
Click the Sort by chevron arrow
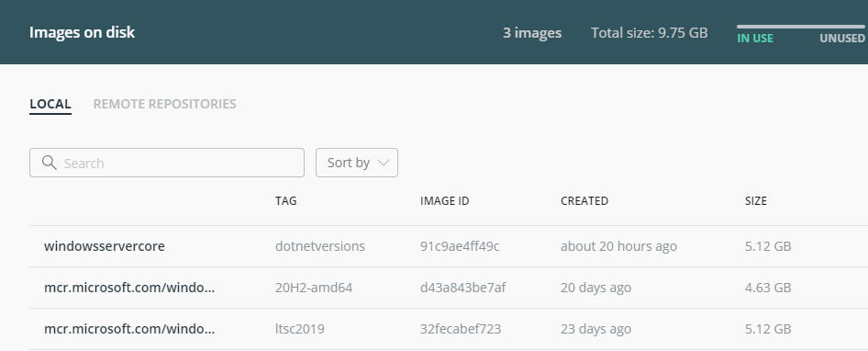(x=384, y=163)
